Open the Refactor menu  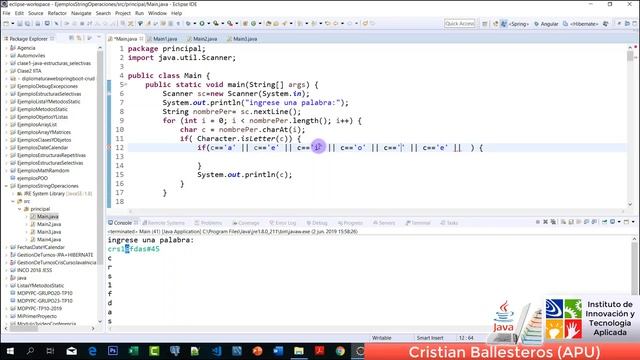pyautogui.click(x=57, y=13)
